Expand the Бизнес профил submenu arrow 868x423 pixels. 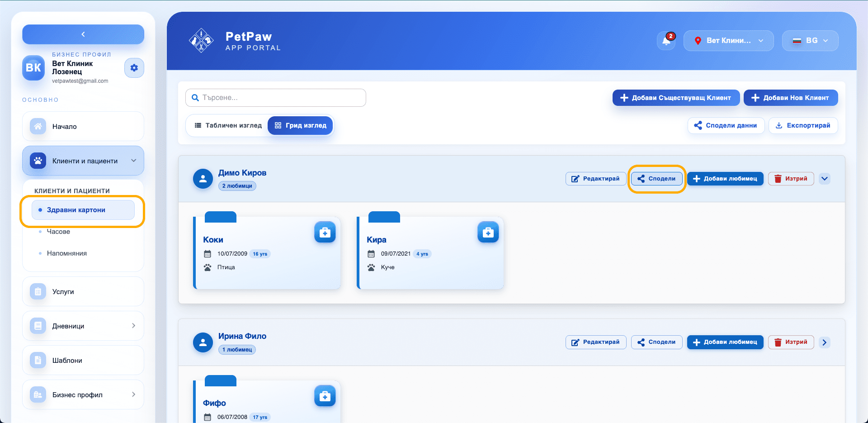click(133, 394)
